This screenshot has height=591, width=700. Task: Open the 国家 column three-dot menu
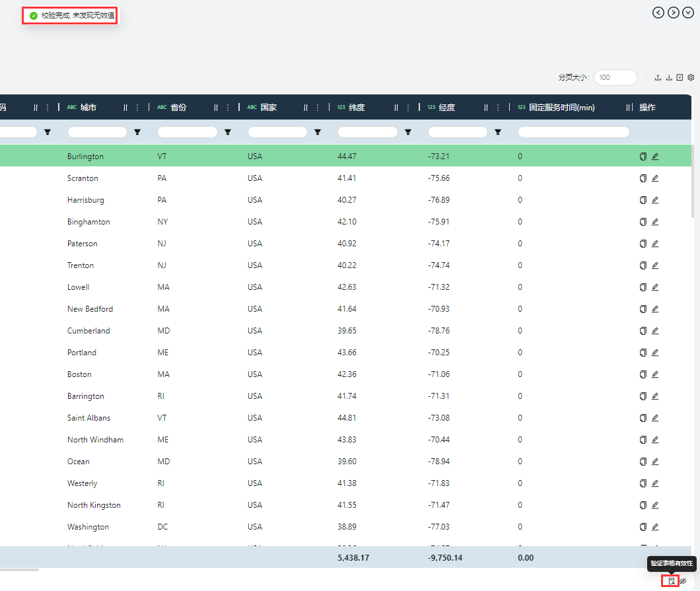click(318, 108)
